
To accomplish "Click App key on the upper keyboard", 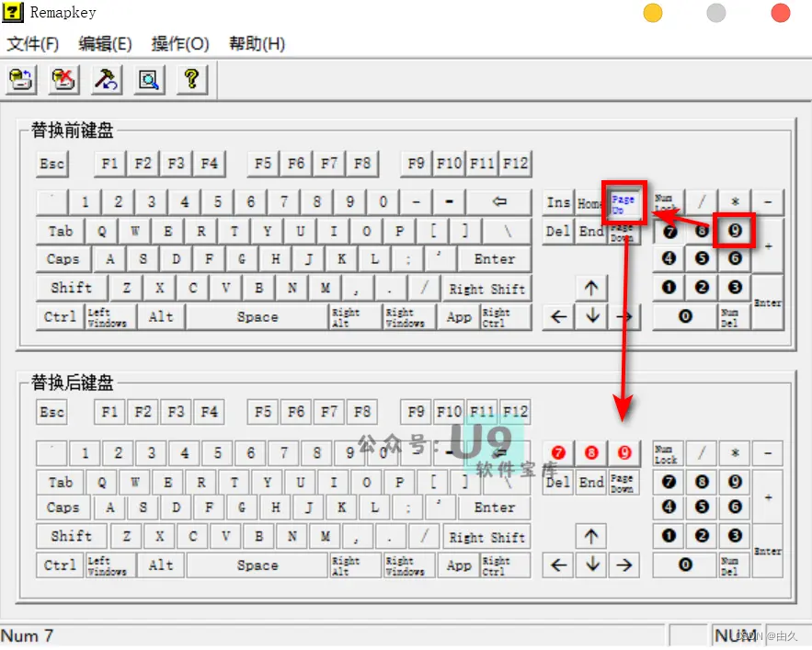I will point(459,317).
